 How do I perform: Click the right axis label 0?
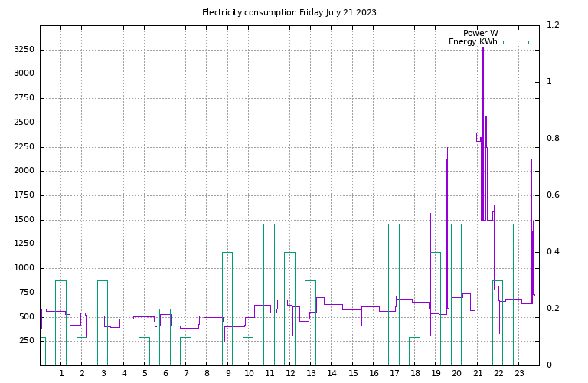(x=550, y=365)
